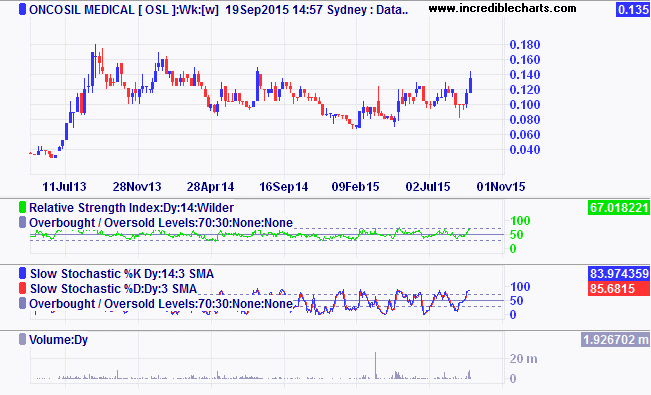This screenshot has height=395, width=651.
Task: Click the tallest volume spike bar
Action: pyautogui.click(x=376, y=366)
